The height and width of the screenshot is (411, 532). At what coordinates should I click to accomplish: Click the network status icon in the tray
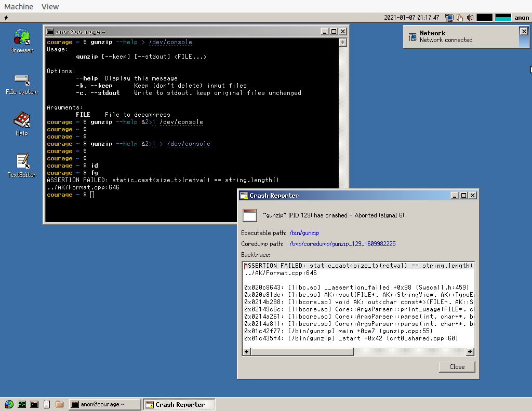pos(449,17)
